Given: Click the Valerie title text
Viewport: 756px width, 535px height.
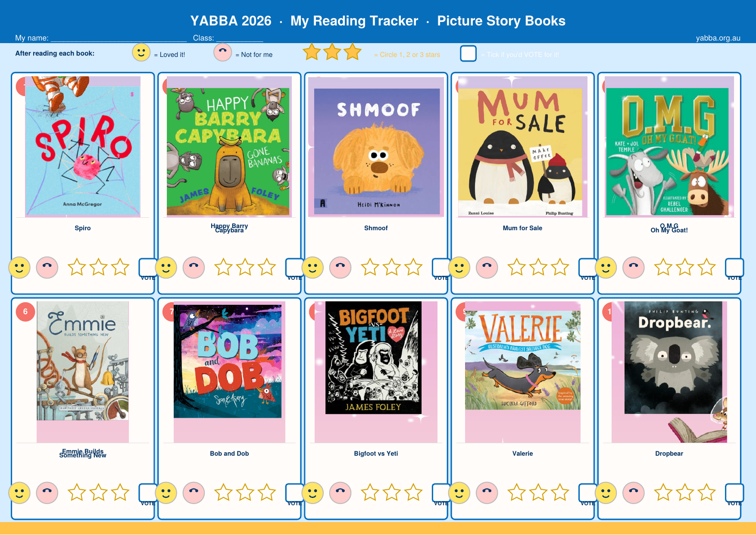Looking at the screenshot, I should pyautogui.click(x=522, y=454).
